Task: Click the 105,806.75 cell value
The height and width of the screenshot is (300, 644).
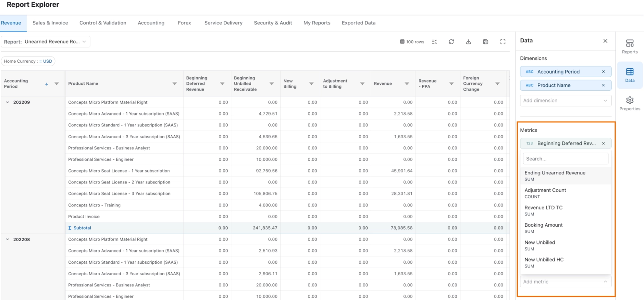Action: tap(265, 194)
